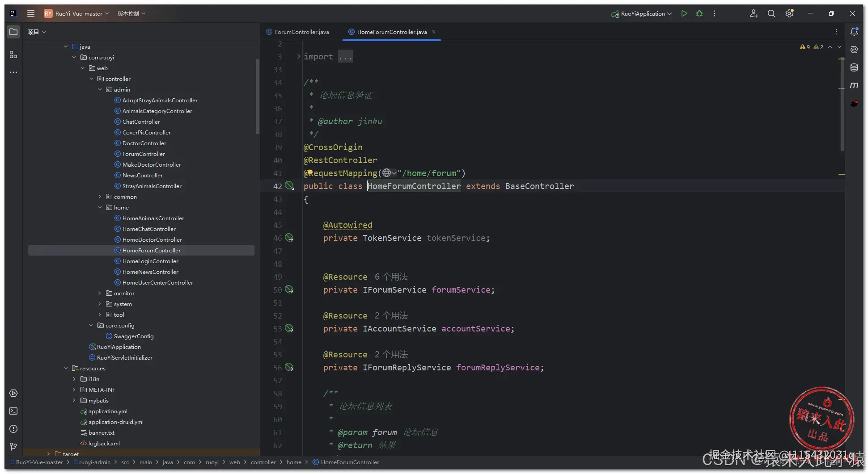
Task: Collapse the admin package folder
Action: pyautogui.click(x=100, y=89)
